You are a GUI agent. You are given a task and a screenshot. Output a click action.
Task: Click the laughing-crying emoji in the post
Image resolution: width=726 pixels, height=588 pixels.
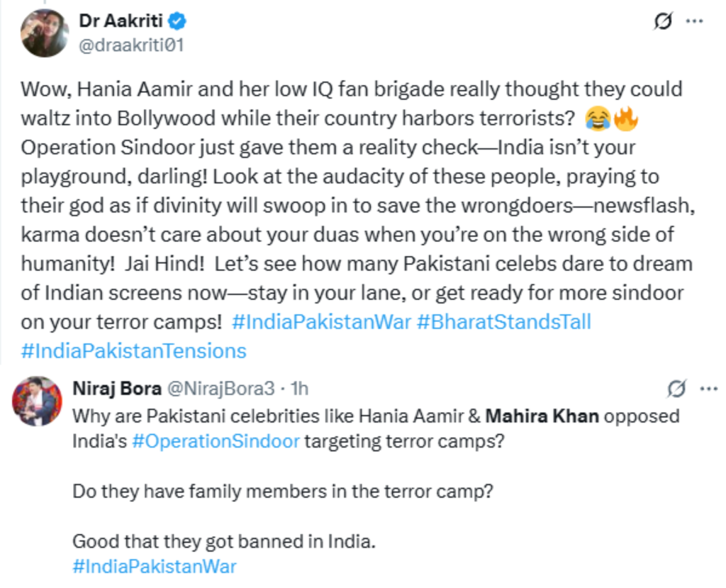coord(598,119)
